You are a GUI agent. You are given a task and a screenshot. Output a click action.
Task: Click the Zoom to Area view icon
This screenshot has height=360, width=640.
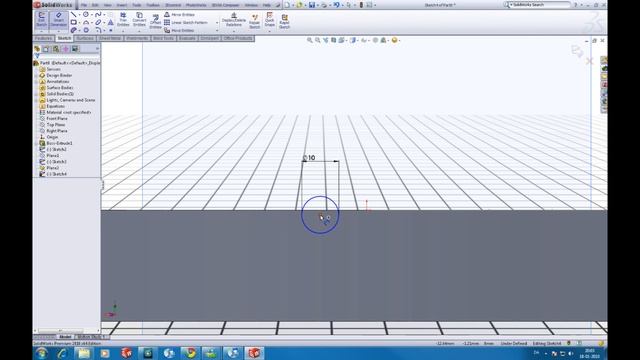coord(318,40)
